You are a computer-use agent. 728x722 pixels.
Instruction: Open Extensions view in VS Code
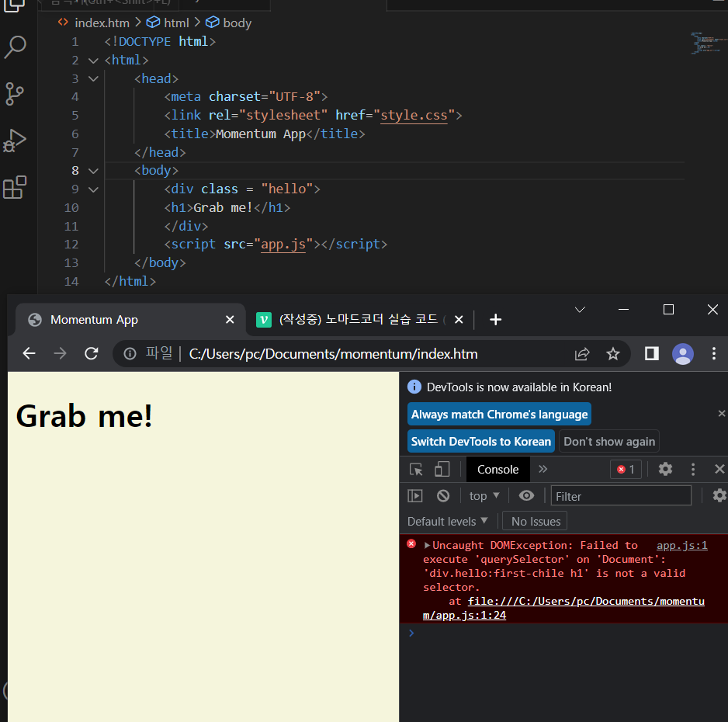click(x=15, y=188)
